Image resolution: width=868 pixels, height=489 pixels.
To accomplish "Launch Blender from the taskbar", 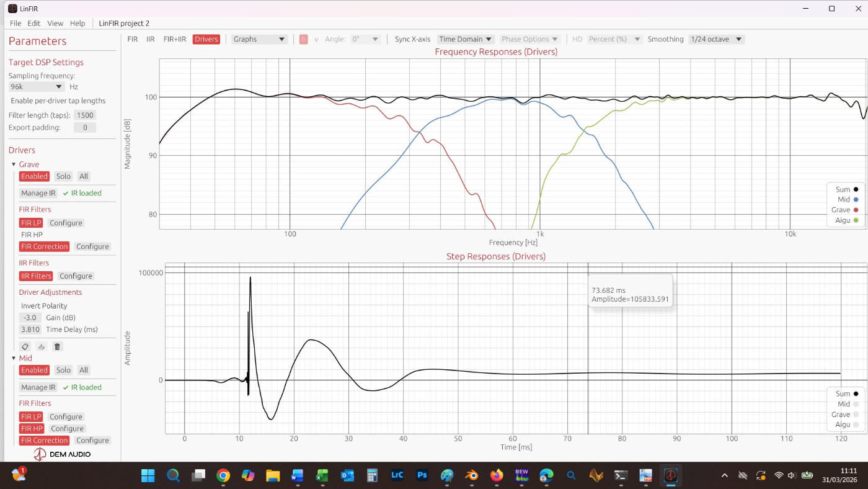I will (472, 475).
